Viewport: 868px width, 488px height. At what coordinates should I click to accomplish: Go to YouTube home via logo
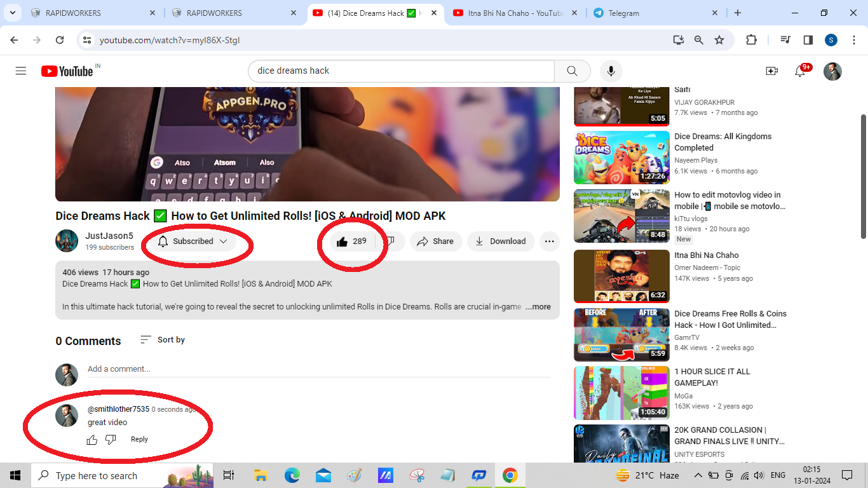click(x=67, y=71)
